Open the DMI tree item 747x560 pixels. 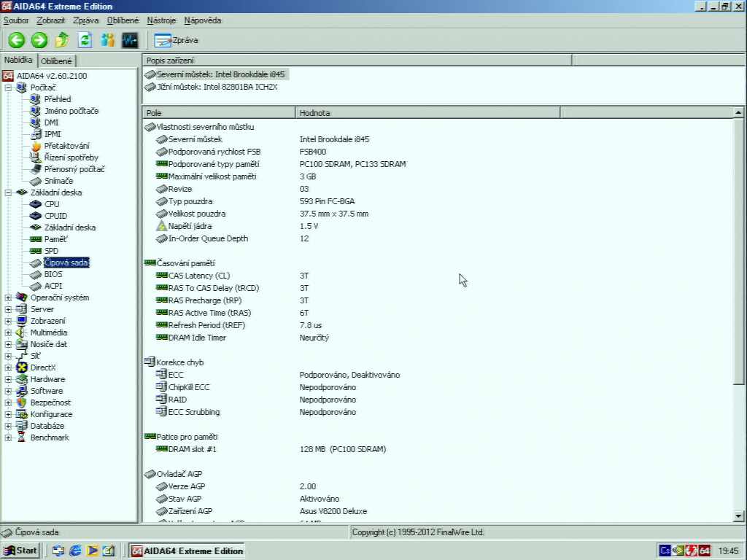[52, 122]
